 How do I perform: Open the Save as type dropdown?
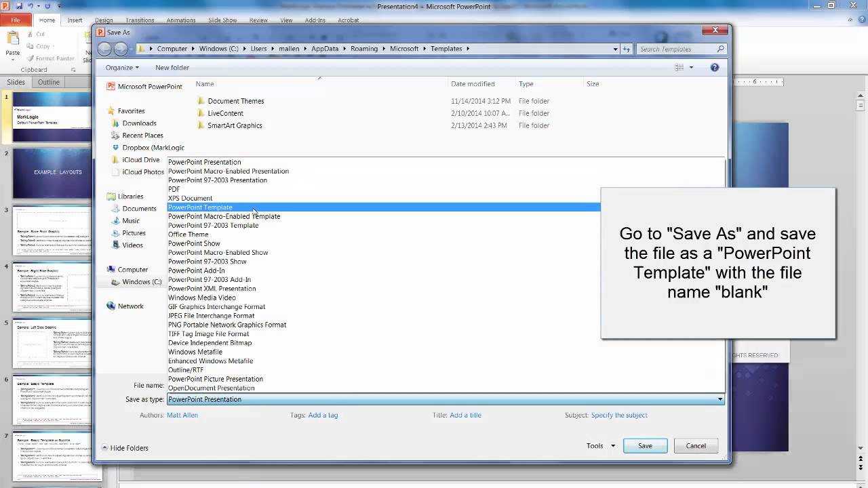720,399
